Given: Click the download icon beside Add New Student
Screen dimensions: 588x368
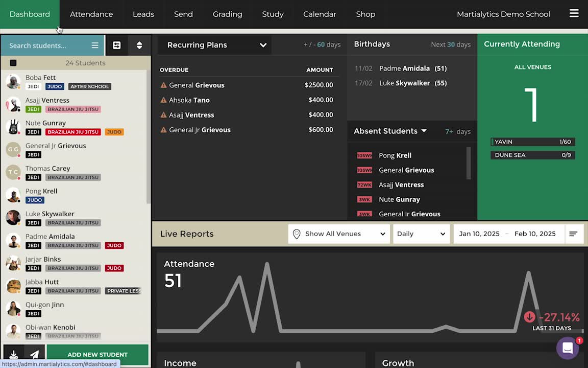Looking at the screenshot, I should tap(13, 354).
